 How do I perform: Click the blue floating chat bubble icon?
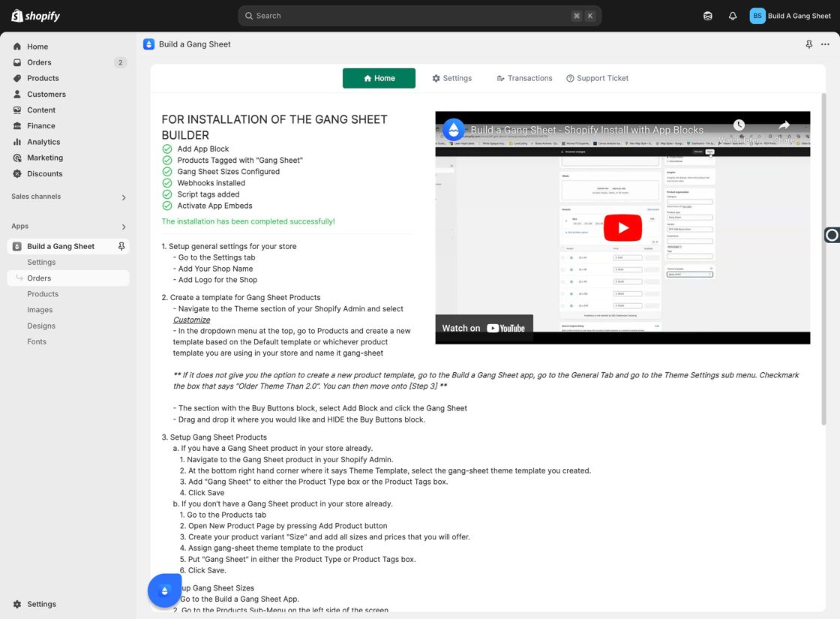(x=164, y=590)
